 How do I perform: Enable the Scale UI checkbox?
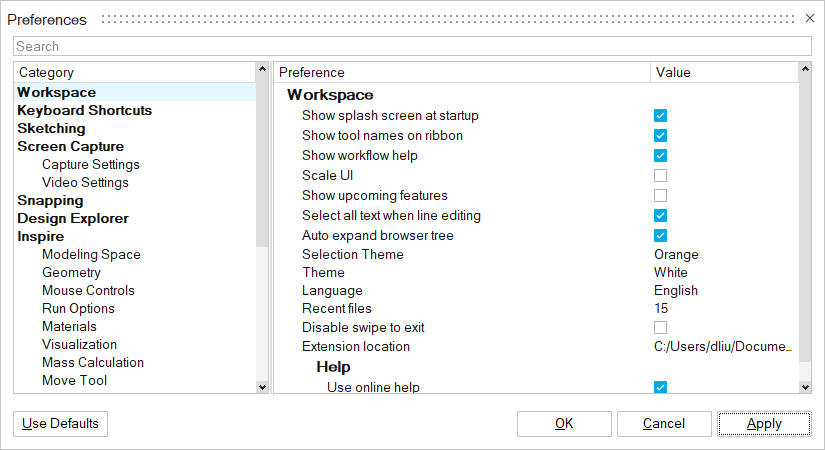pos(660,176)
